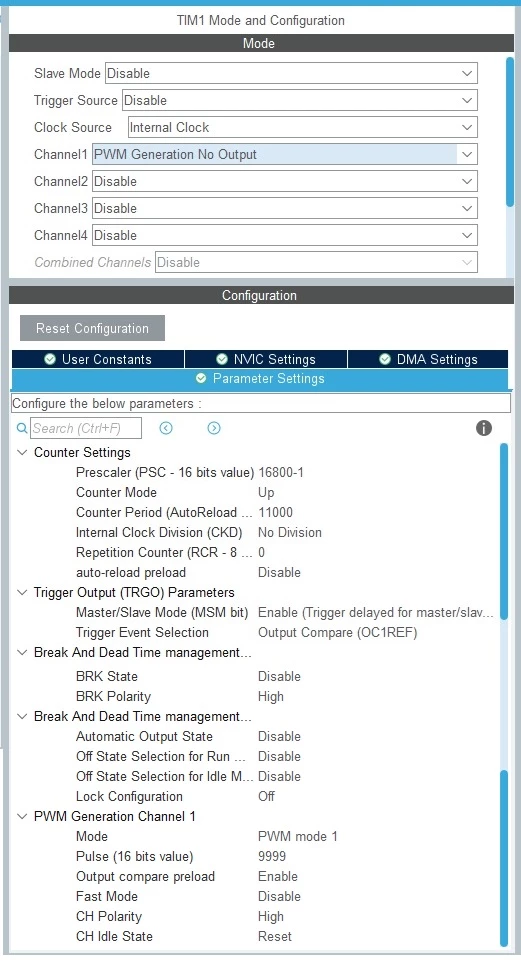Collapse Break And Dead Time section with Automatic Output State
The image size is (521, 961).
pyautogui.click(x=22, y=716)
